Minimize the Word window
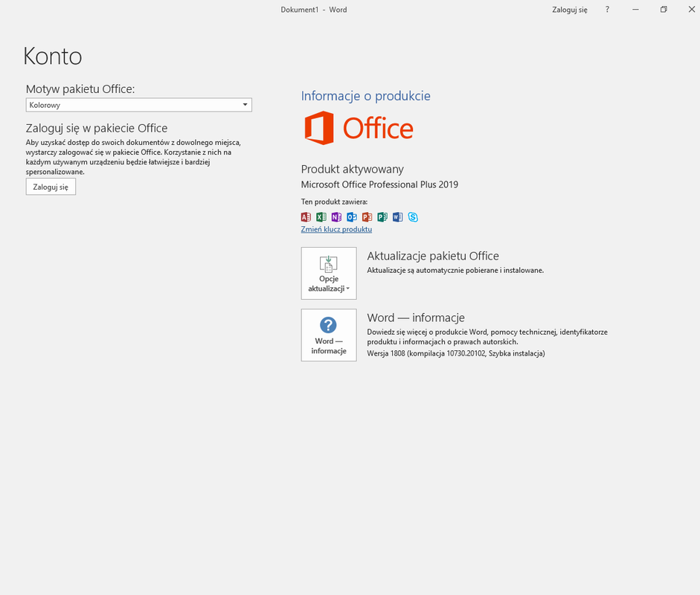 point(636,10)
